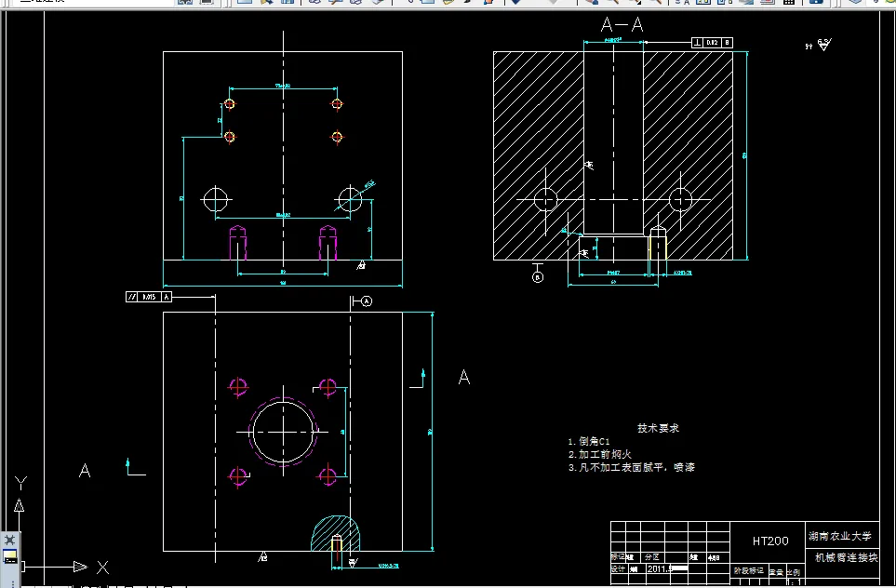
Task: Pick the yellow threaded hole in section view
Action: tap(659, 244)
